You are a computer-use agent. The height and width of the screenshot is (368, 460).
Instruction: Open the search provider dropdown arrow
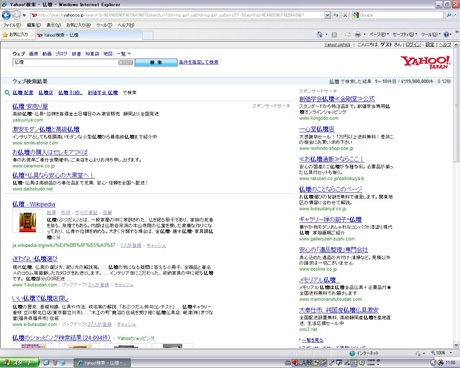(455, 15)
